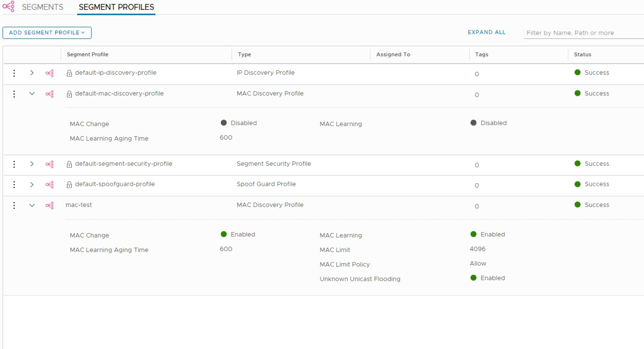
Task: Click segment icon of default-spoofguard-profile row
Action: pos(49,185)
